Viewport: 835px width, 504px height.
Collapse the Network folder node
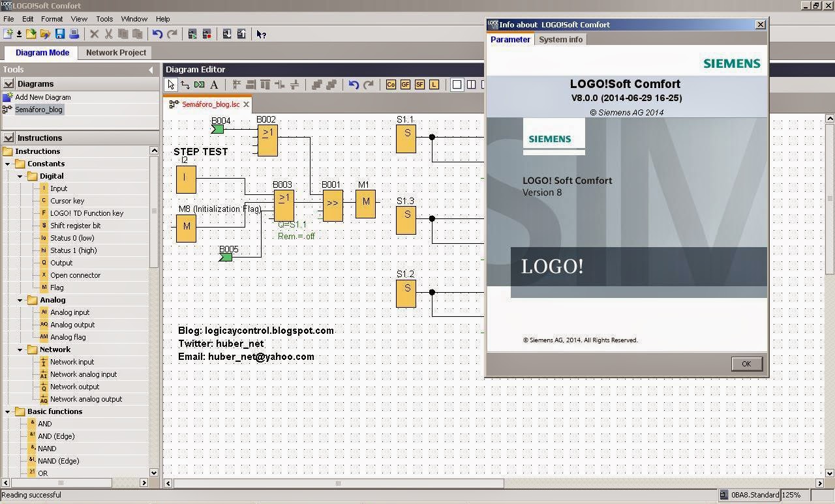[x=20, y=349]
